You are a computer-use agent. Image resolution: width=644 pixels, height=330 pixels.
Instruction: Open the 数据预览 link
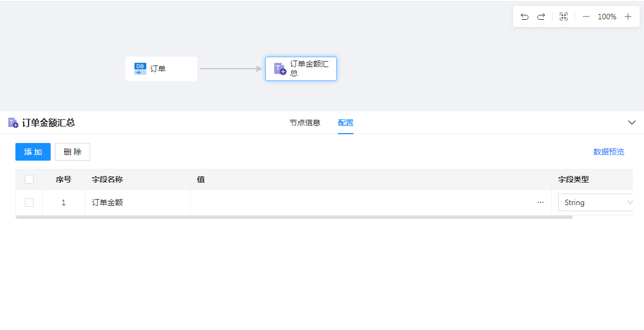(x=609, y=152)
